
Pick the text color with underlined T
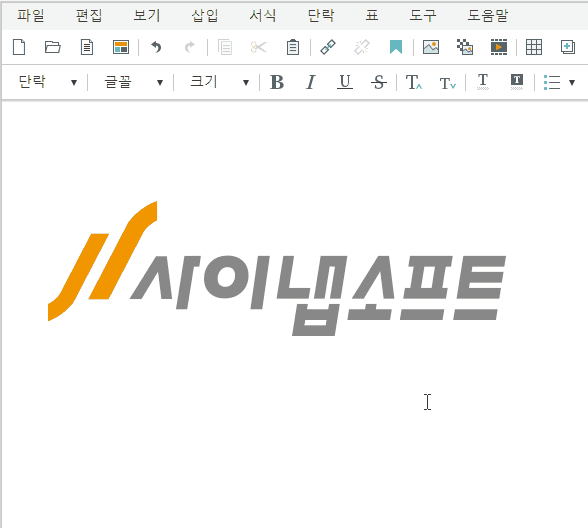[x=483, y=82]
